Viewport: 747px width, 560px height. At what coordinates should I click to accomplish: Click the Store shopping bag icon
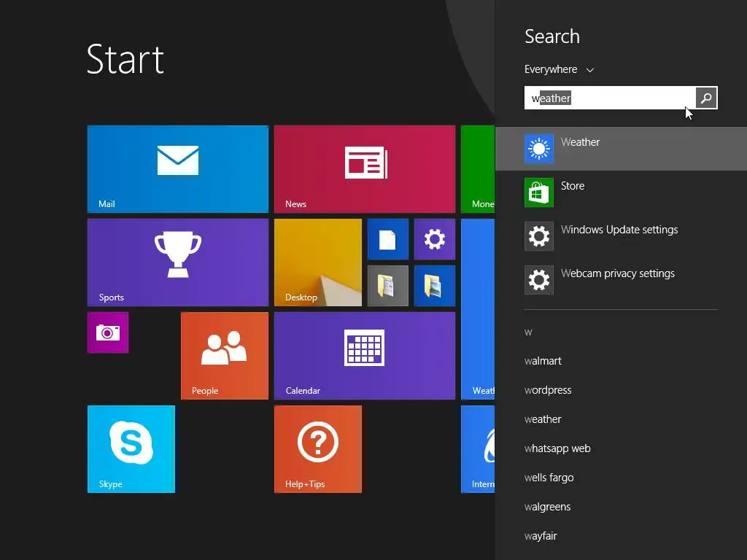tap(539, 192)
